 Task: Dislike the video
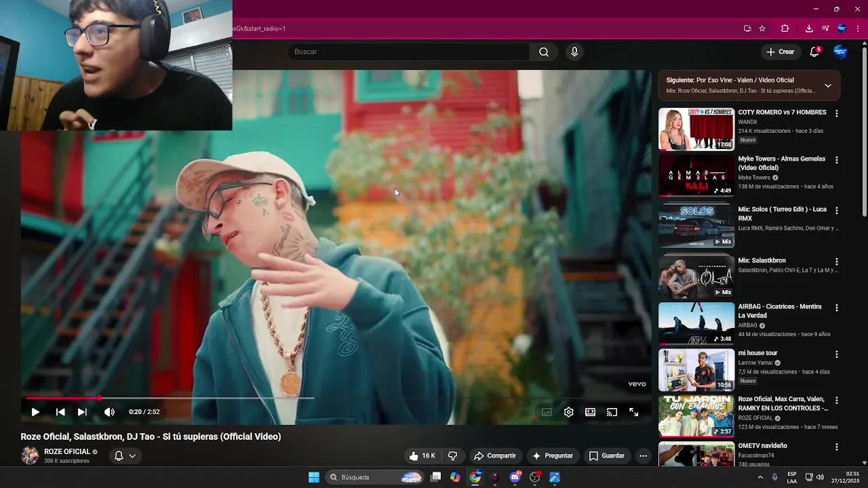pos(453,456)
